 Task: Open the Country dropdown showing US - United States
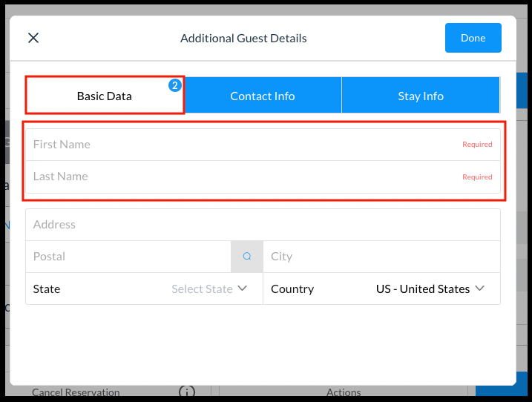coord(423,289)
